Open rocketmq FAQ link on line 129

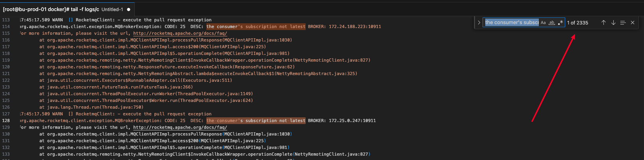coord(180,127)
